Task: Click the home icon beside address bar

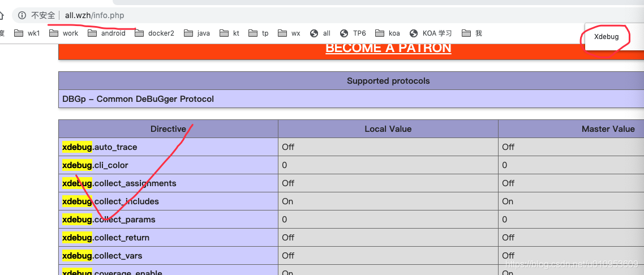Action: click(1, 16)
